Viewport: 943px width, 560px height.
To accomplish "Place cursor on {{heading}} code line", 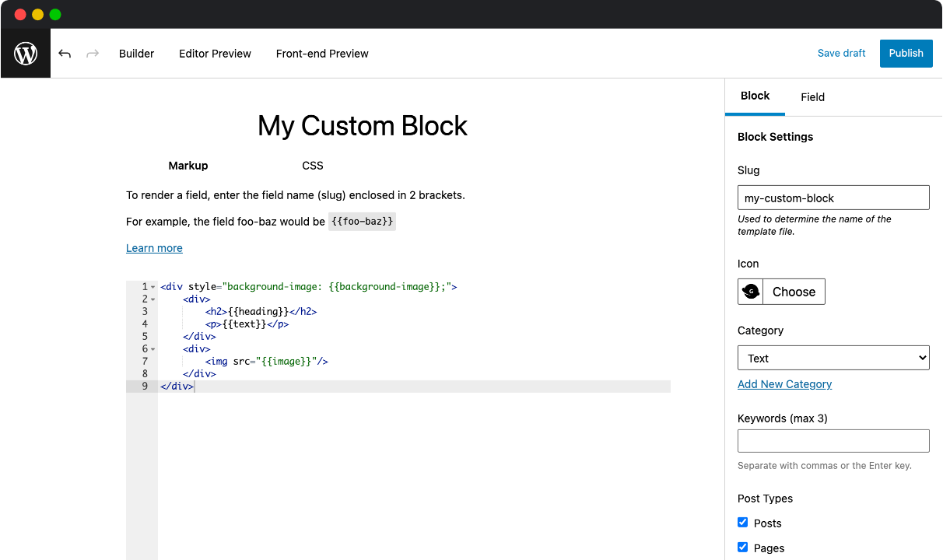I will click(x=261, y=311).
